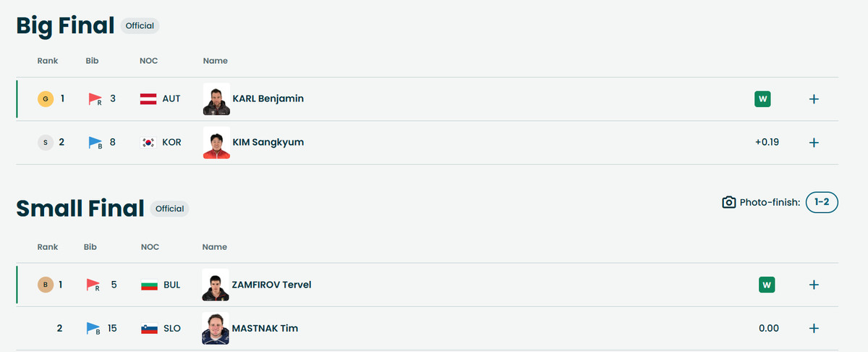The image size is (868, 352).
Task: Click Kim Sangkyum's silver medal icon
Action: (x=46, y=143)
